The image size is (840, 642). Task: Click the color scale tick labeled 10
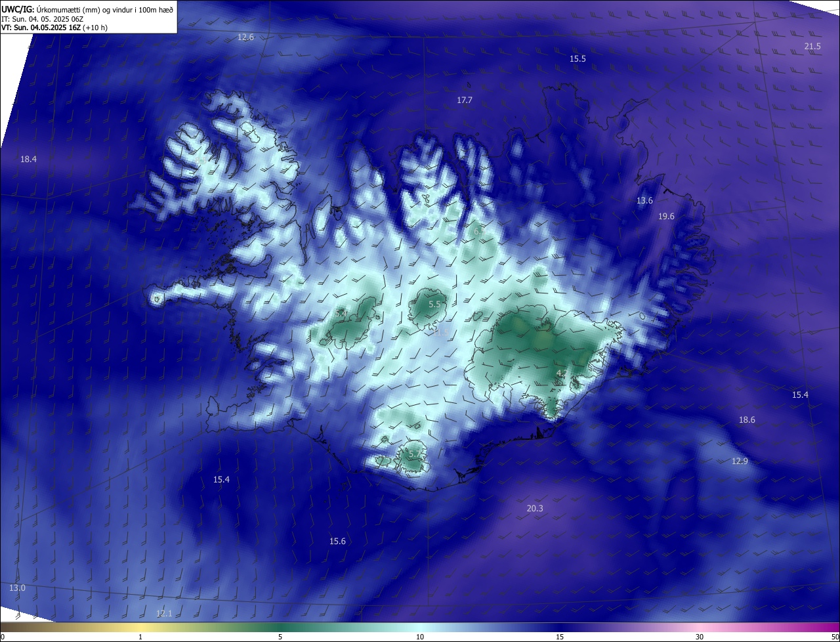(420, 637)
